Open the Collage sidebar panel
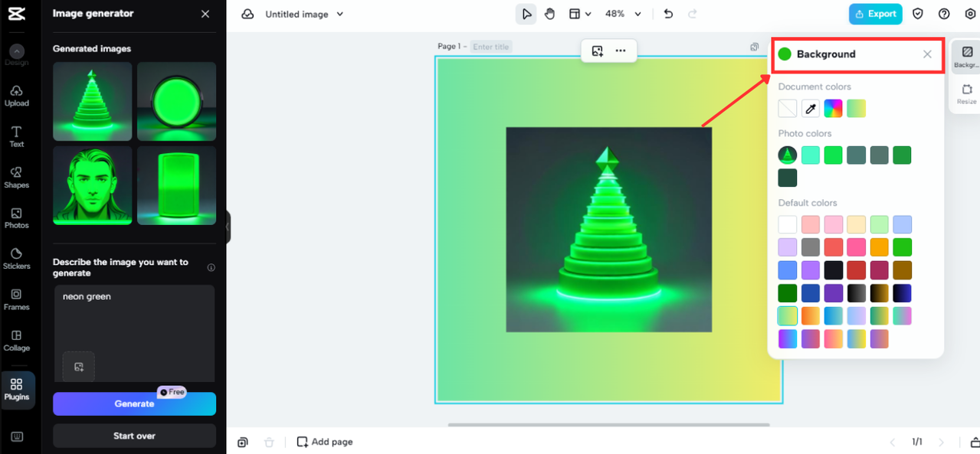The width and height of the screenshot is (980, 454). point(17,340)
